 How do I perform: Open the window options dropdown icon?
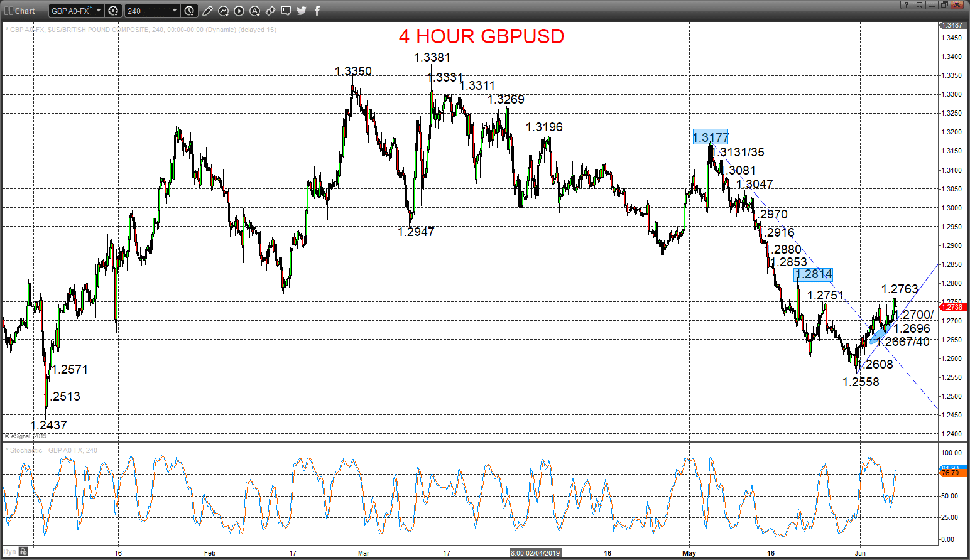coord(920,4)
